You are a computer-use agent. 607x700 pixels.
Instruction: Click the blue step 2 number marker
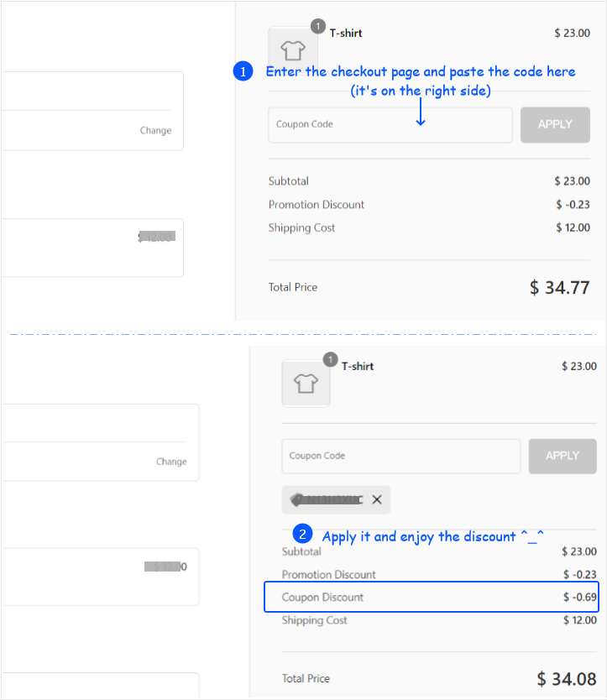[302, 534]
